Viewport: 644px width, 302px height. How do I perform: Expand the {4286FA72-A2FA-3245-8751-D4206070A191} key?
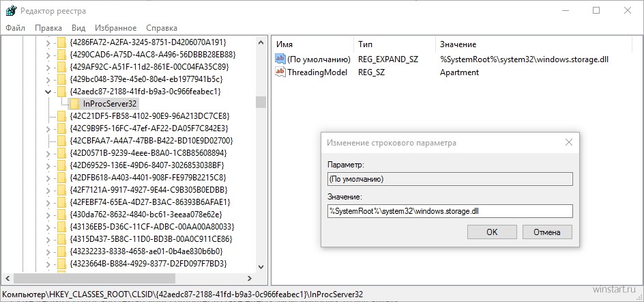[x=48, y=42]
